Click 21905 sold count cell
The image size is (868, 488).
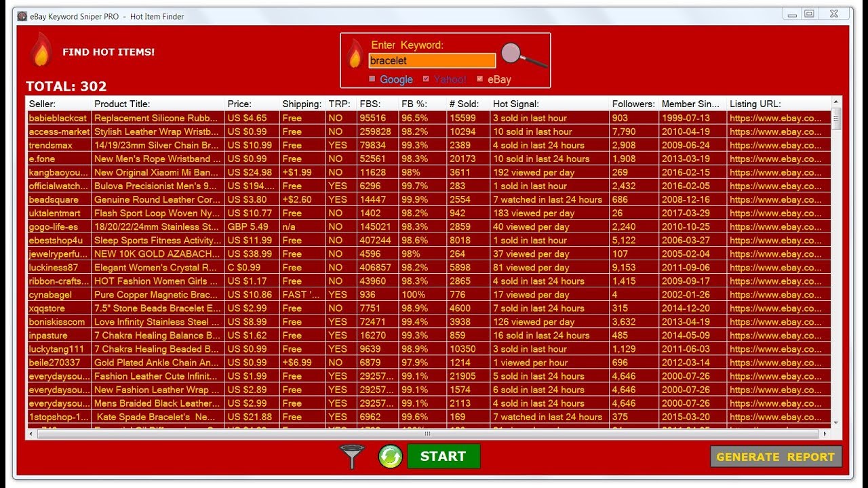468,375
